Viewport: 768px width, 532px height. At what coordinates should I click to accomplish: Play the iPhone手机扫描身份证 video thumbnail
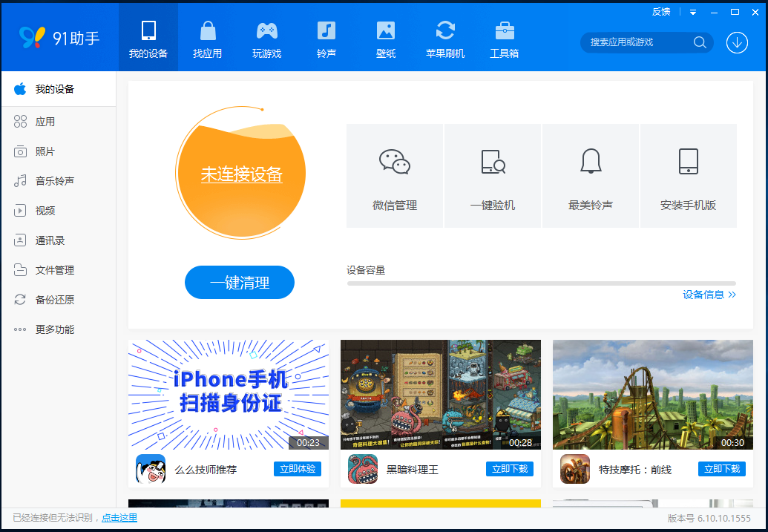pos(229,395)
